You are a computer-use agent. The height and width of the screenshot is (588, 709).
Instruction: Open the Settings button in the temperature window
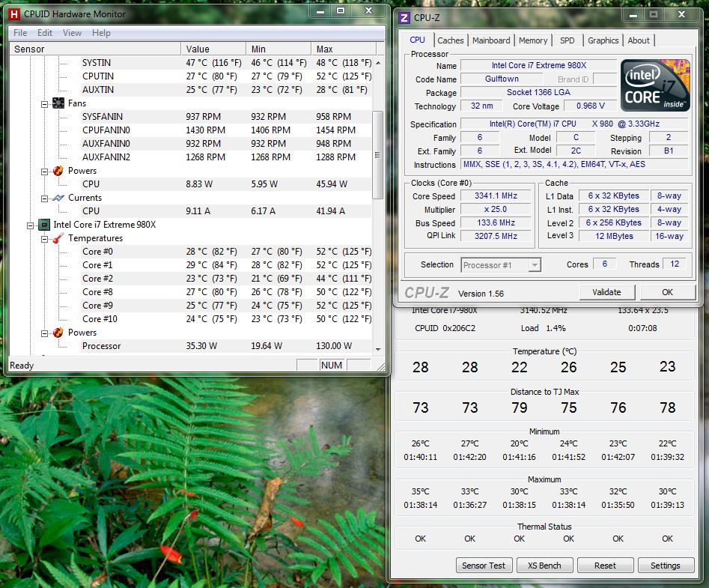coord(665,566)
